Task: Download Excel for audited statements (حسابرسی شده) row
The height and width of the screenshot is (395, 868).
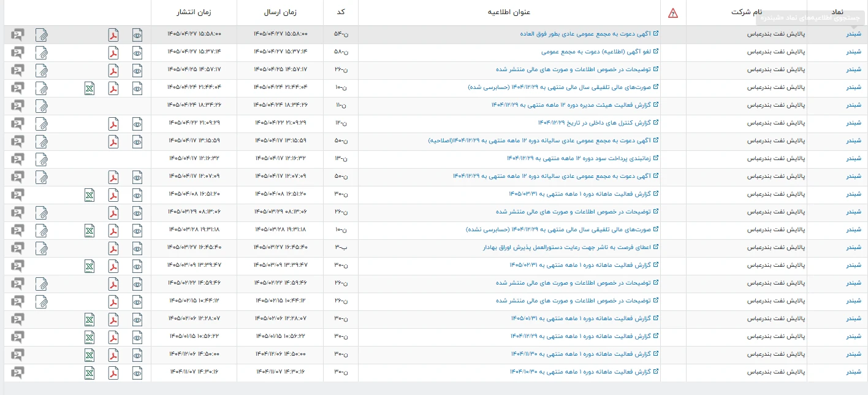Action: point(89,88)
